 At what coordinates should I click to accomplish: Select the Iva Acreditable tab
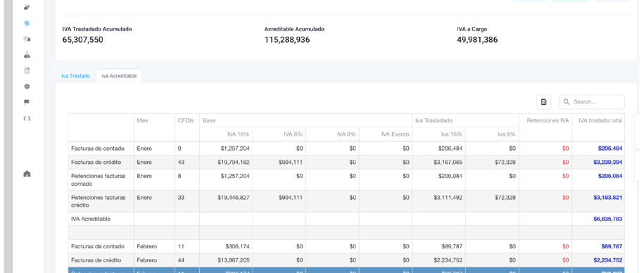click(119, 76)
